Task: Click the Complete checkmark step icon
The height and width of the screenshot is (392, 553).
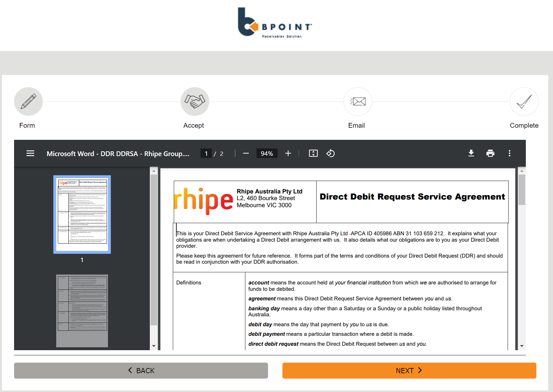Action: (524, 102)
